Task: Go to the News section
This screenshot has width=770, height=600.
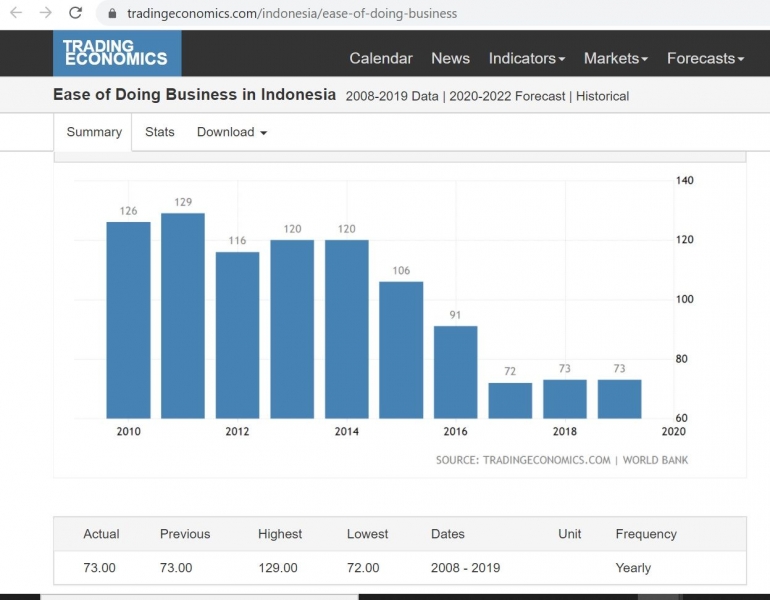Action: pos(450,58)
